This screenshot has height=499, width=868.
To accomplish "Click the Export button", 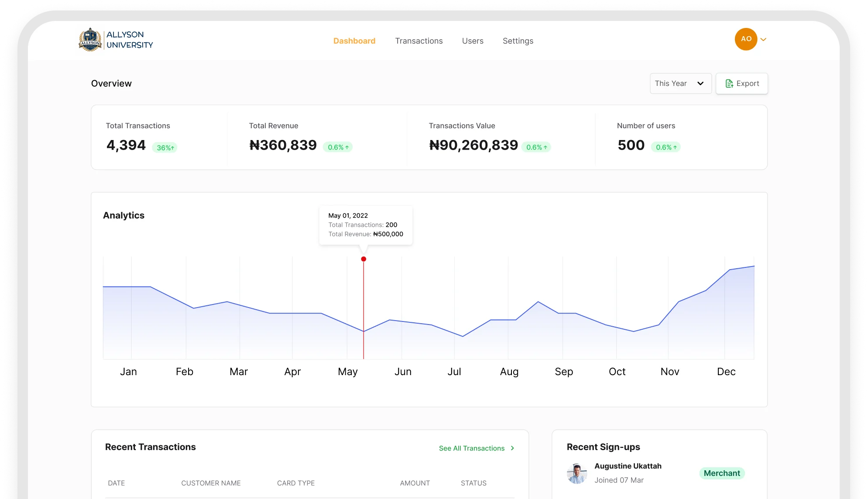I will tap(741, 83).
